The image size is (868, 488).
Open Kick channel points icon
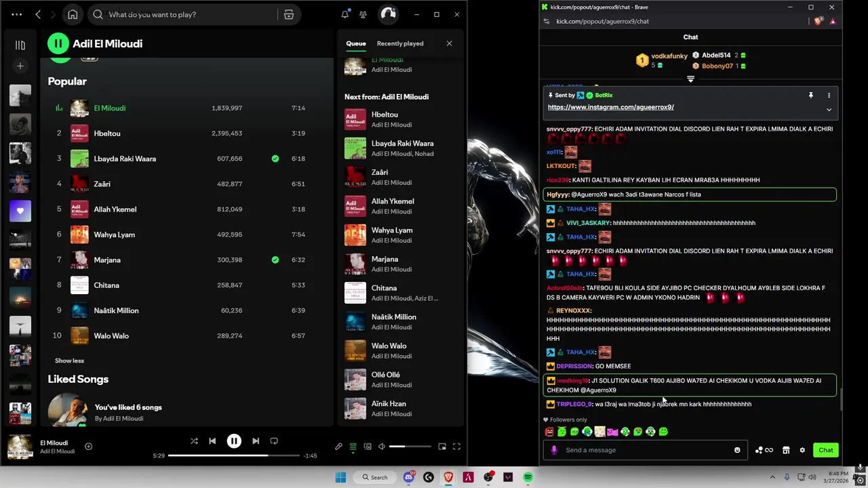764,450
